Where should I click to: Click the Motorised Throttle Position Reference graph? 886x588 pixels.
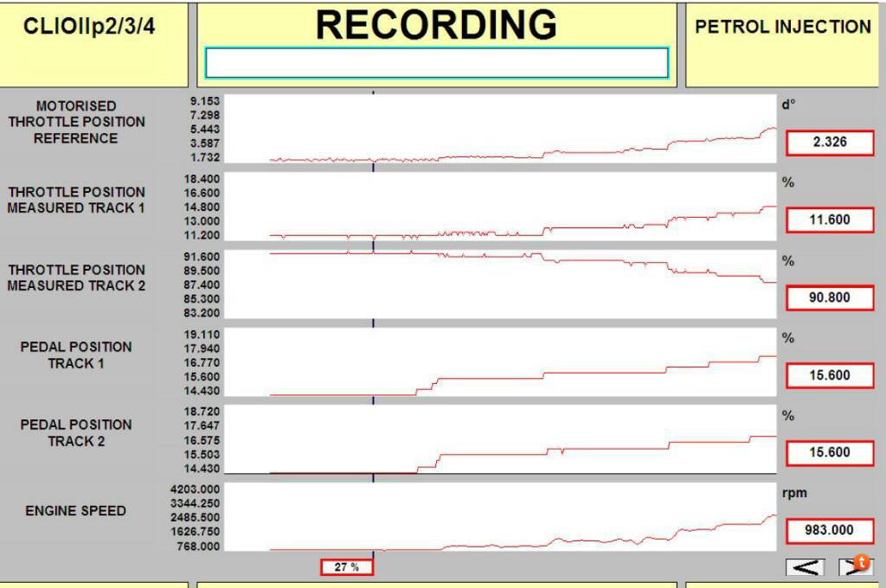pyautogui.click(x=501, y=129)
